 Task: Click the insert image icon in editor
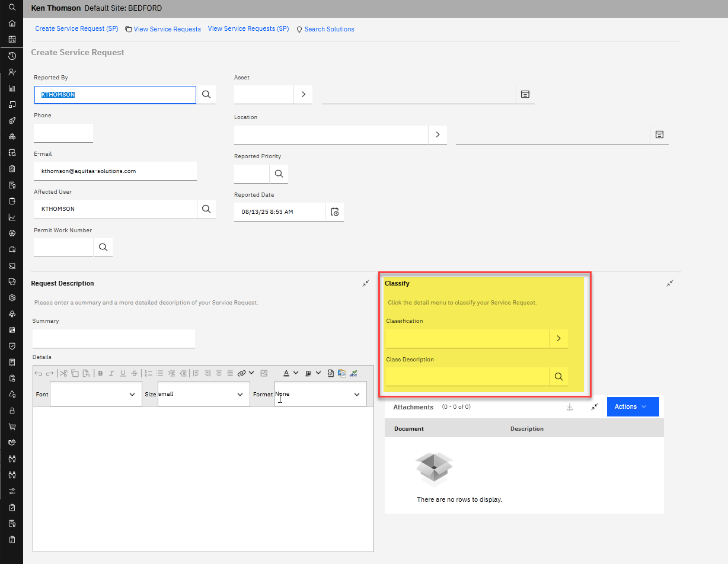(264, 373)
